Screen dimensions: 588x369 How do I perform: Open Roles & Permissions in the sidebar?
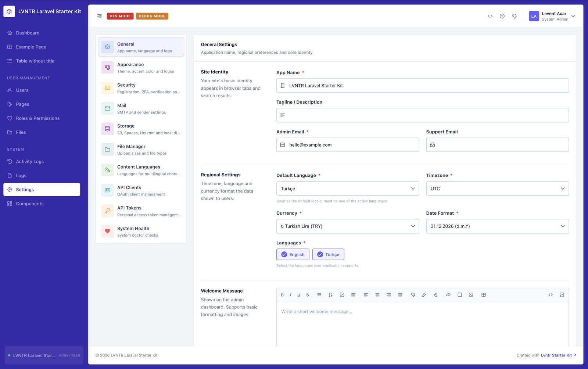tap(42, 118)
